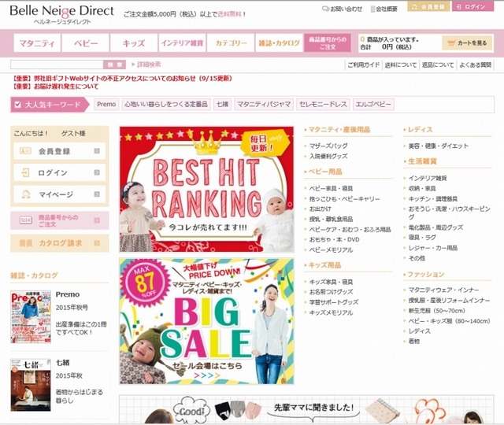Click the building icon next to 会社概要
Image resolution: width=504 pixels, height=425 pixels.
click(372, 9)
